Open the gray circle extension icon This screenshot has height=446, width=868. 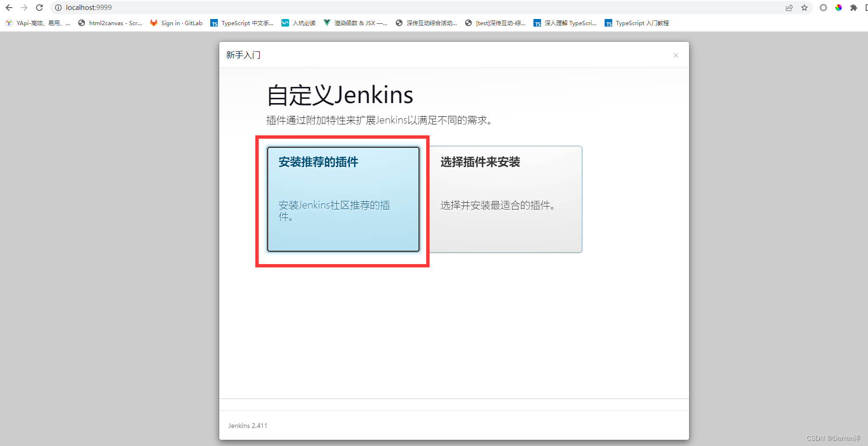(823, 8)
